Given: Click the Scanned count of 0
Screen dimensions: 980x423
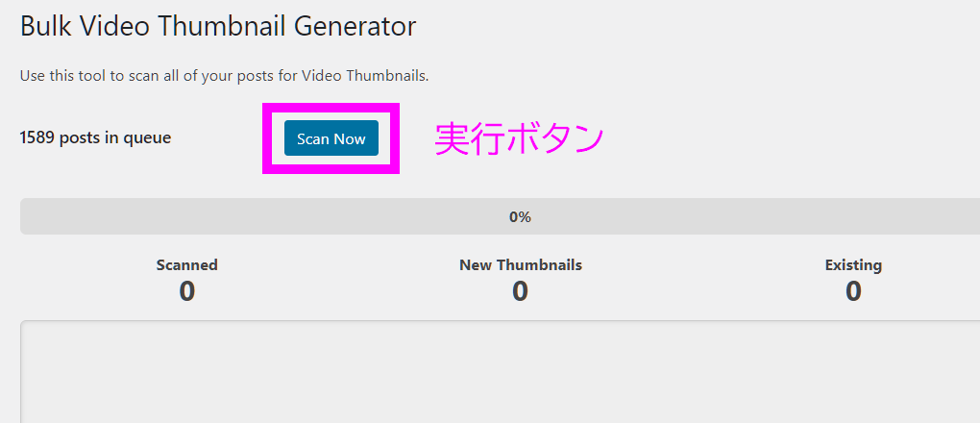Looking at the screenshot, I should pos(187,290).
